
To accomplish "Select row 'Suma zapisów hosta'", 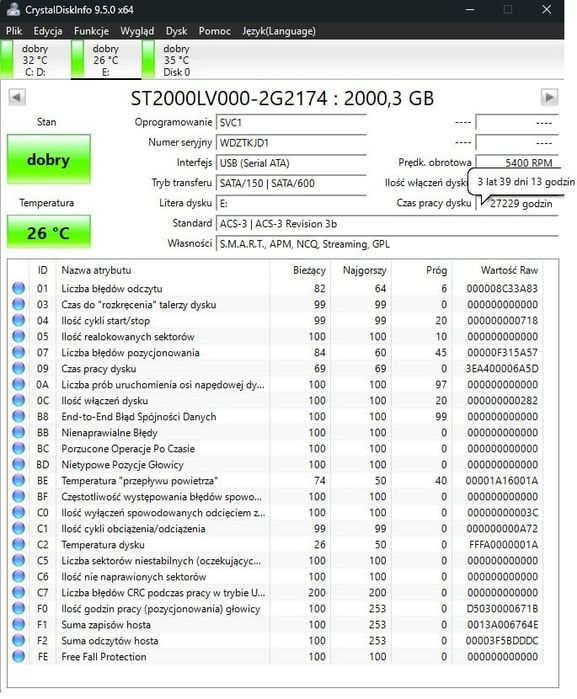I will (x=275, y=625).
